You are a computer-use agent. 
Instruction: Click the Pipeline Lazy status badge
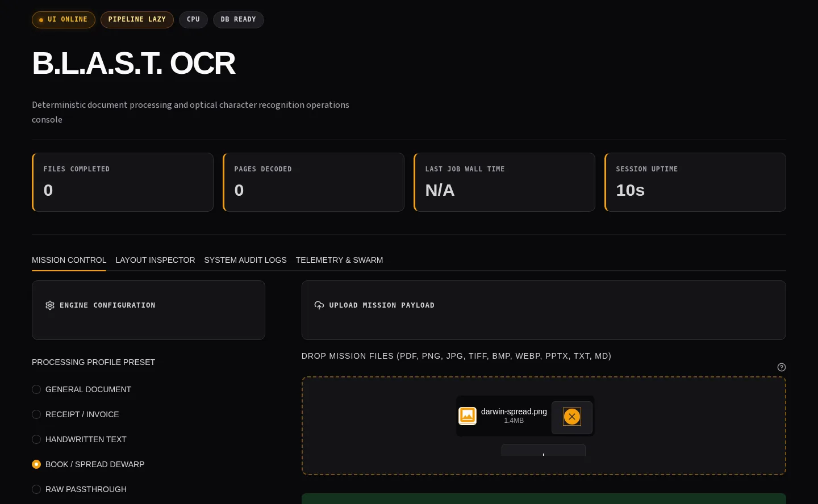137,20
